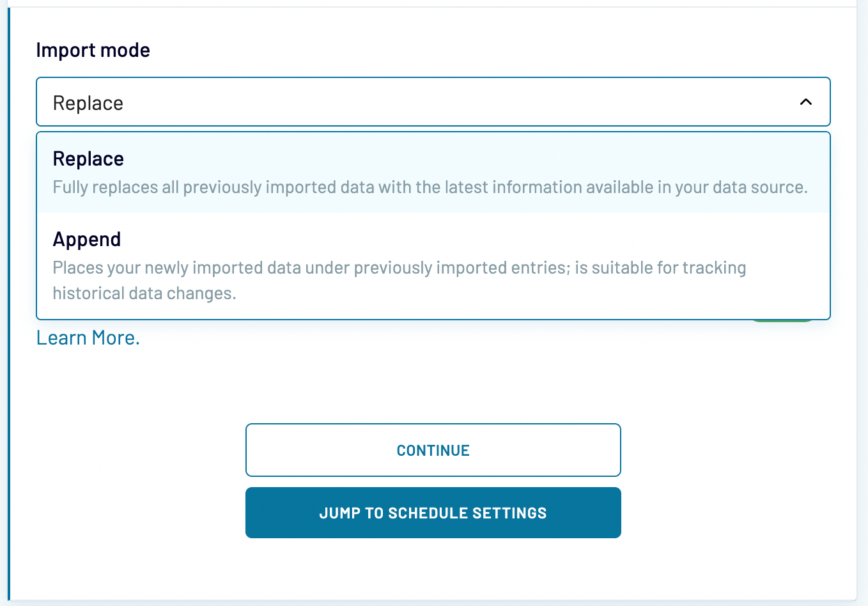Viewport: 868px width, 606px height.
Task: Click the Append option's description text
Action: click(399, 280)
